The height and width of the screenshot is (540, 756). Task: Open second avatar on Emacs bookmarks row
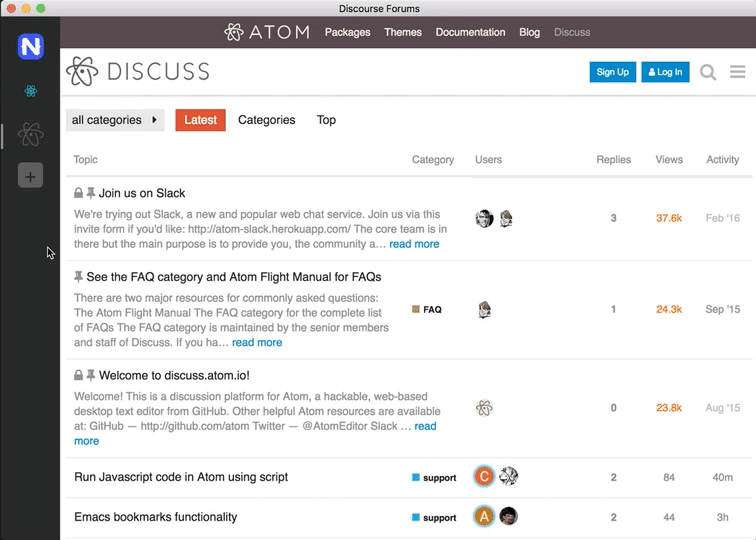click(x=508, y=516)
